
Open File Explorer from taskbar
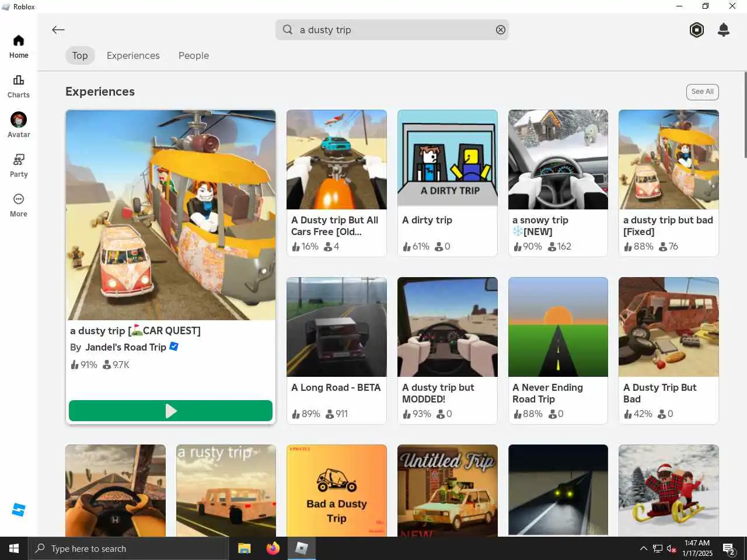click(x=244, y=548)
